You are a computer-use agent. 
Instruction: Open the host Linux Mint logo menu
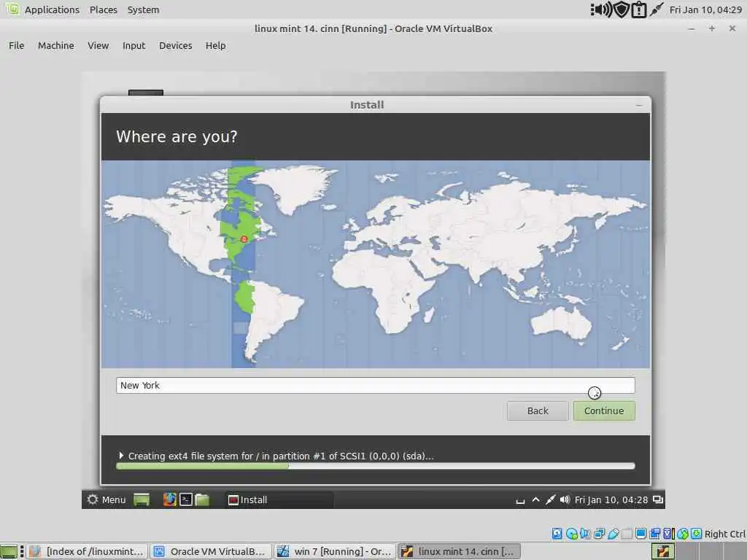(x=12, y=9)
